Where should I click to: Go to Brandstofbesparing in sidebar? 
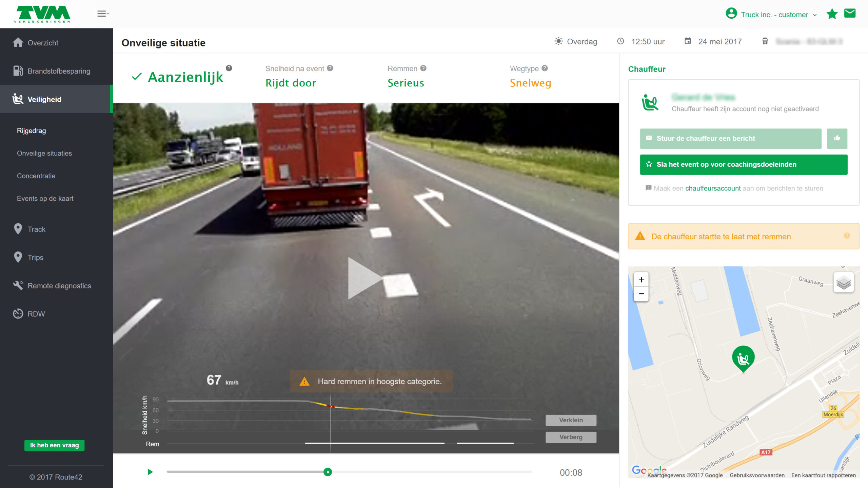(x=59, y=71)
